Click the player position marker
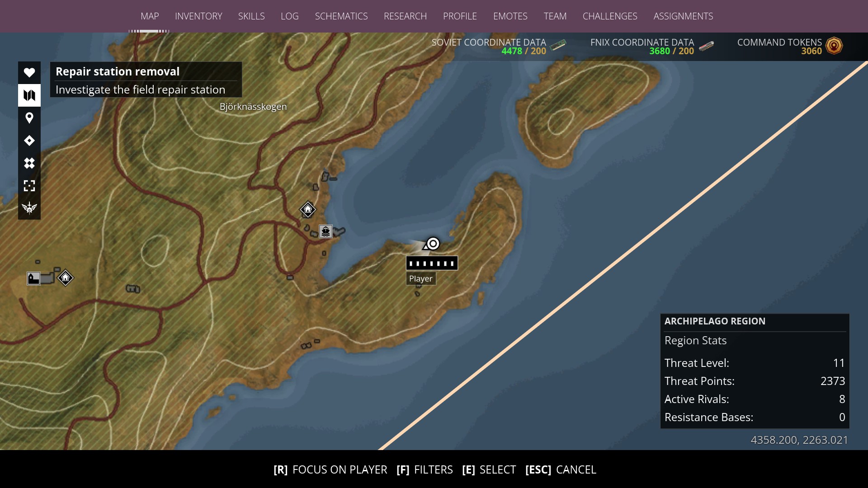The image size is (868, 488). (x=433, y=244)
